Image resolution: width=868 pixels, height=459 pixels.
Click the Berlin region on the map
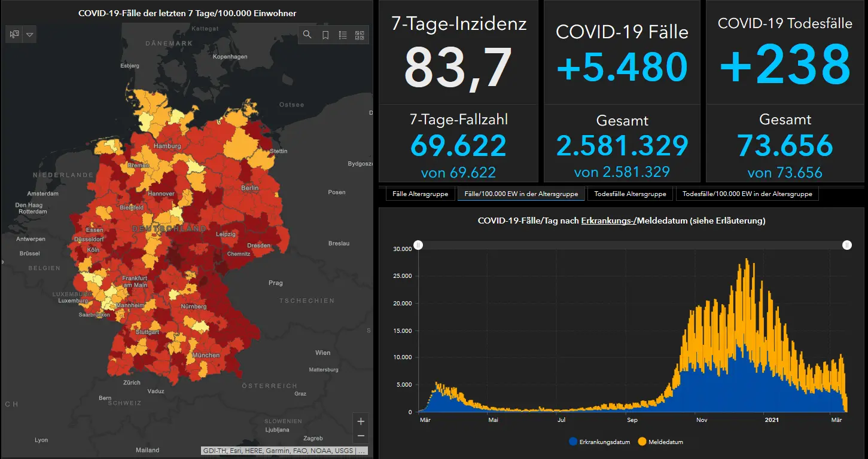coord(250,188)
